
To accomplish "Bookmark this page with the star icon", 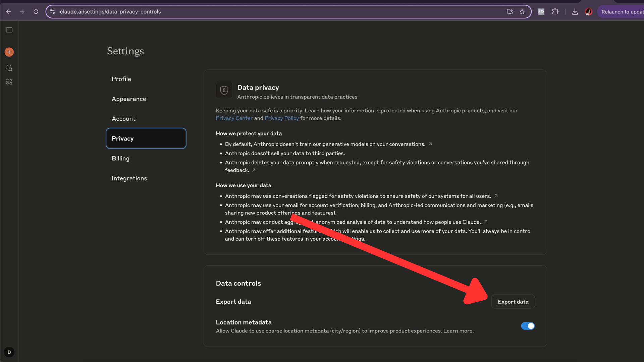I will (x=522, y=12).
